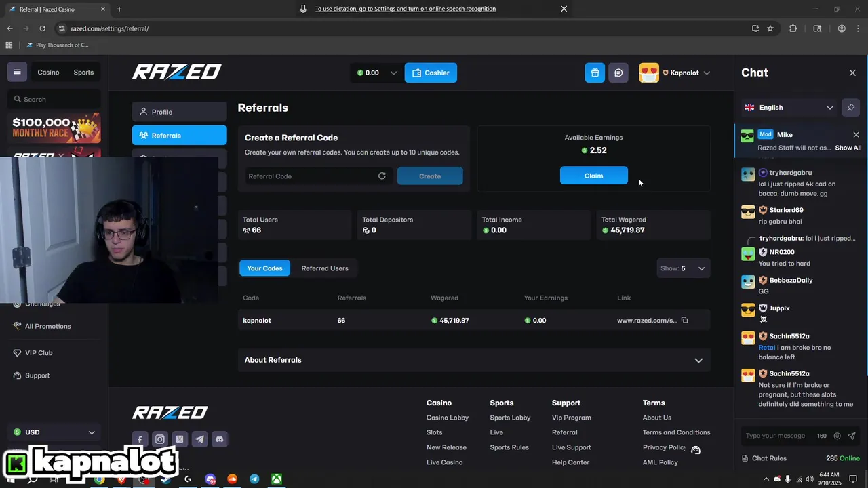The height and width of the screenshot is (488, 868).
Task: Open Razed Discord server icon
Action: (x=219, y=439)
